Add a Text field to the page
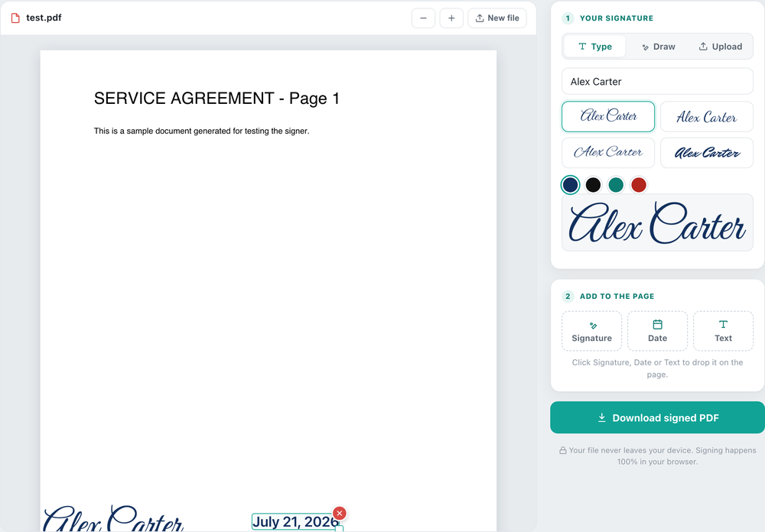Viewport: 765px width, 532px height. pyautogui.click(x=723, y=331)
